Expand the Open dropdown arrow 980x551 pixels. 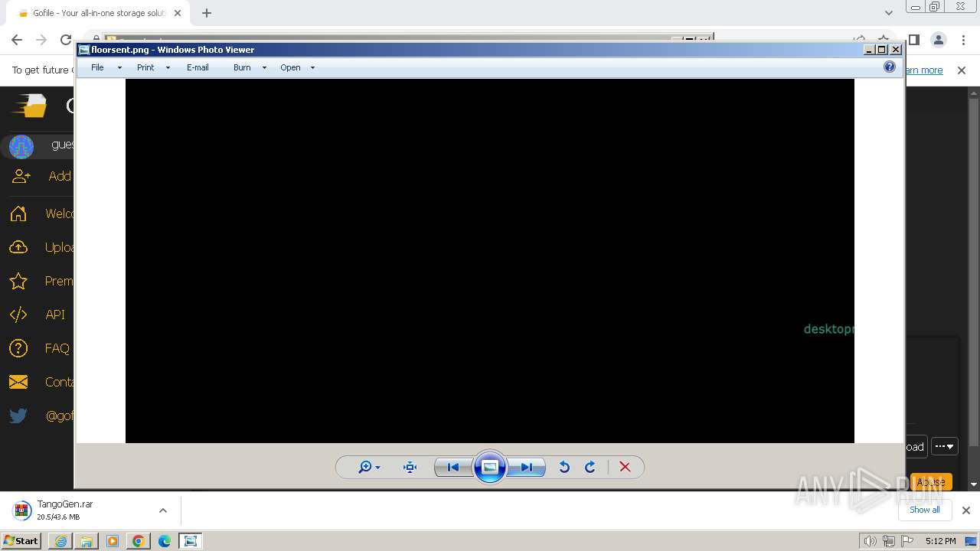(x=312, y=67)
